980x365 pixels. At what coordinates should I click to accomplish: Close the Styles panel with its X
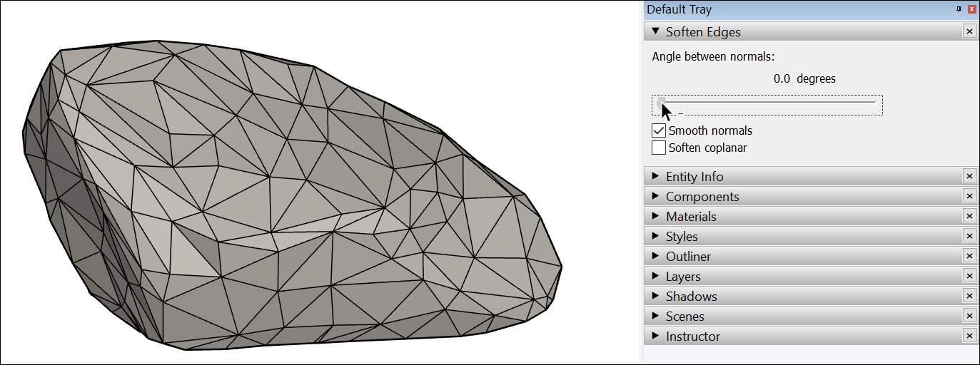point(969,236)
